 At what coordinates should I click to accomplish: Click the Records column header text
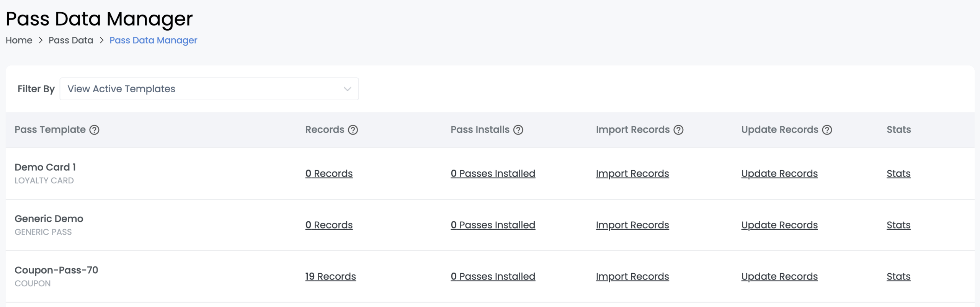point(325,130)
